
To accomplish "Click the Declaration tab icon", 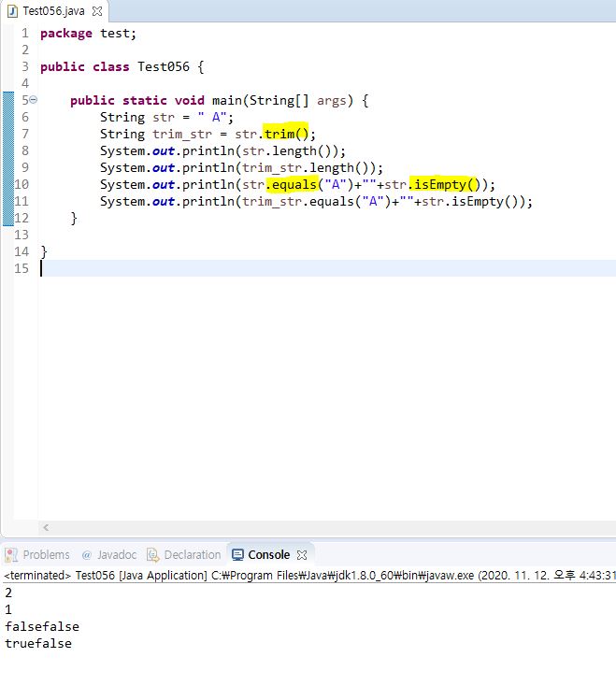I will pos(153,555).
